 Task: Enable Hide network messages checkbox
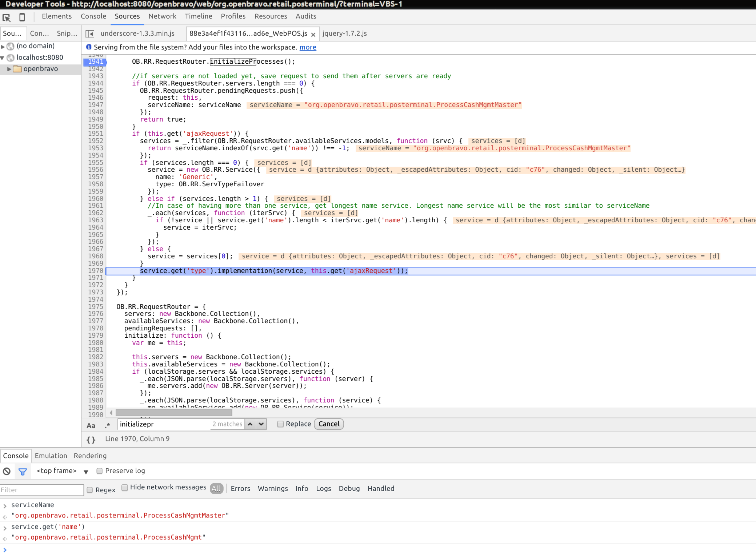coord(125,488)
